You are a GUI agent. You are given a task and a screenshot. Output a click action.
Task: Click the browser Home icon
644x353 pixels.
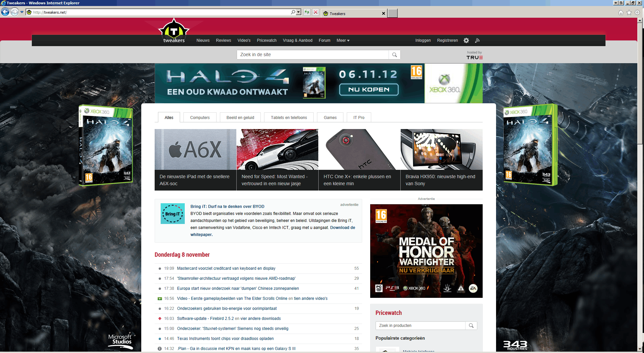click(621, 13)
